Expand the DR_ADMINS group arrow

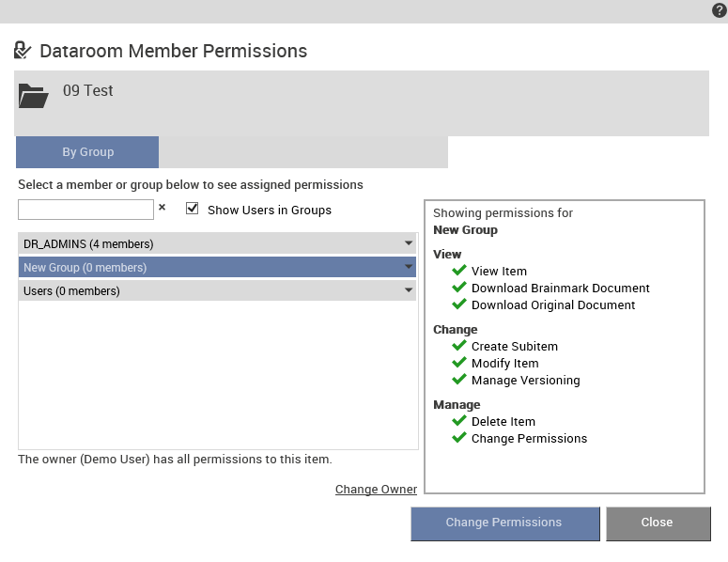point(408,242)
